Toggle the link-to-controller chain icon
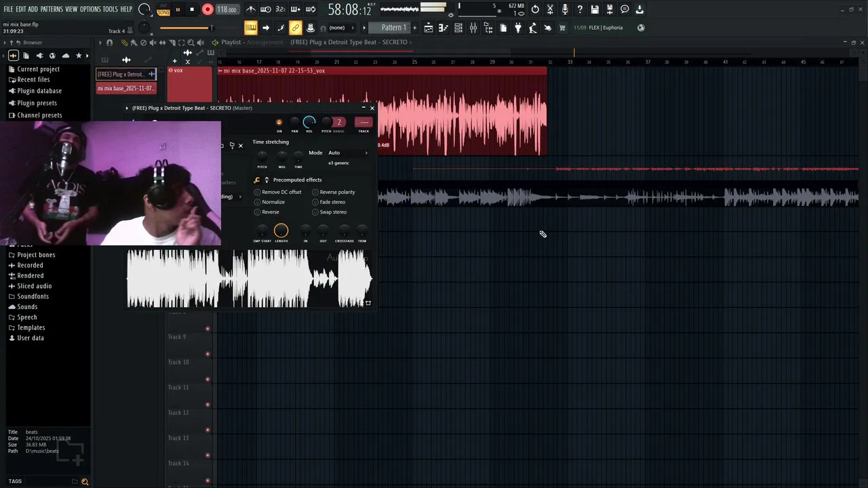The image size is (868, 488). pyautogui.click(x=296, y=28)
